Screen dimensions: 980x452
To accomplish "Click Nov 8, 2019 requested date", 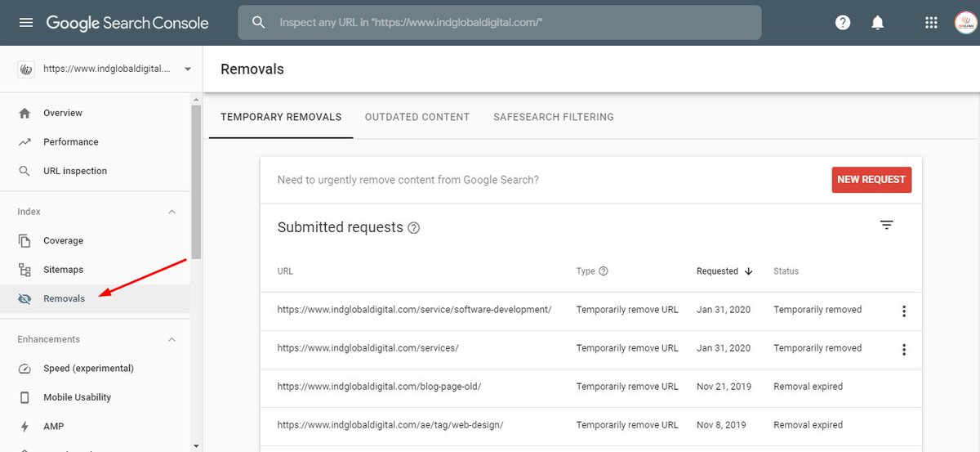I will [x=721, y=425].
